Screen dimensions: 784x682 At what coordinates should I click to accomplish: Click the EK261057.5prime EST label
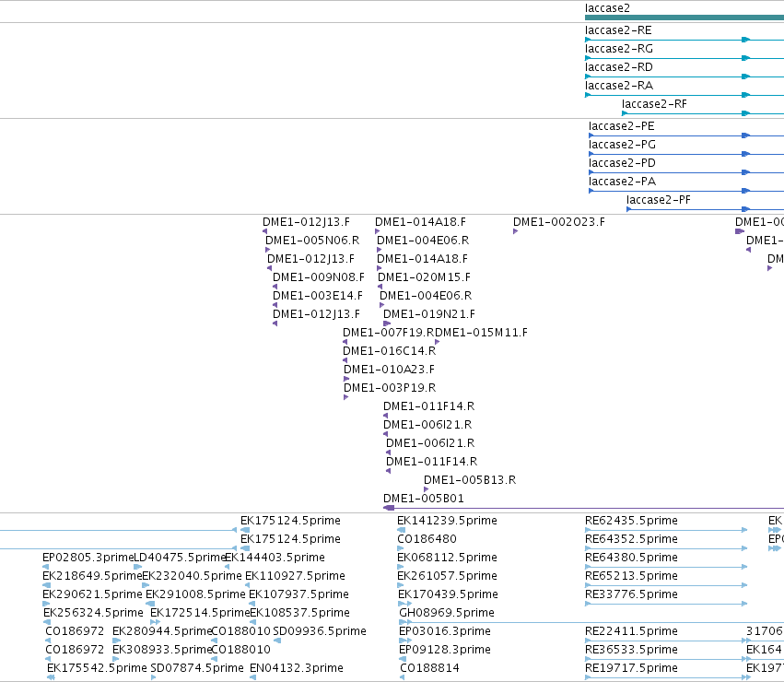(447, 576)
